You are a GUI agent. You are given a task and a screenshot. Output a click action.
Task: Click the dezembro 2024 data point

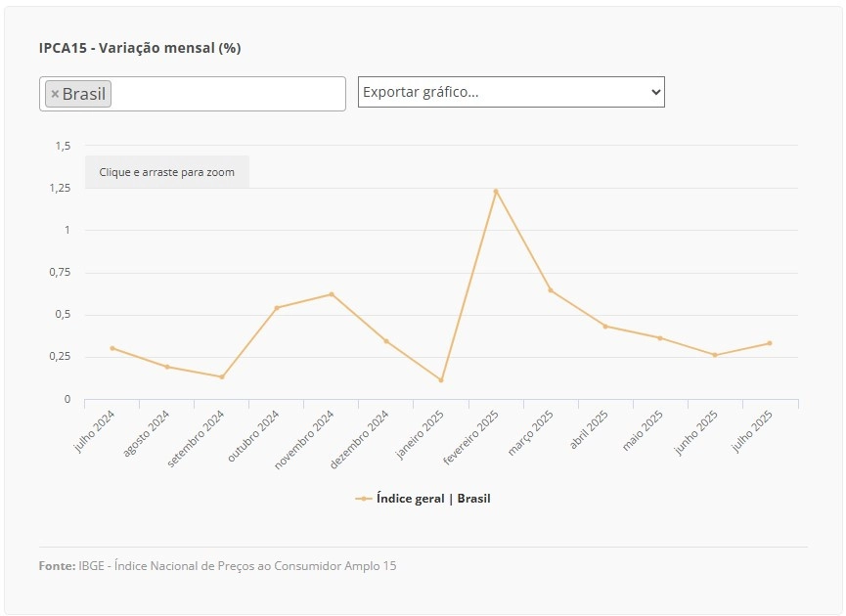(x=386, y=341)
